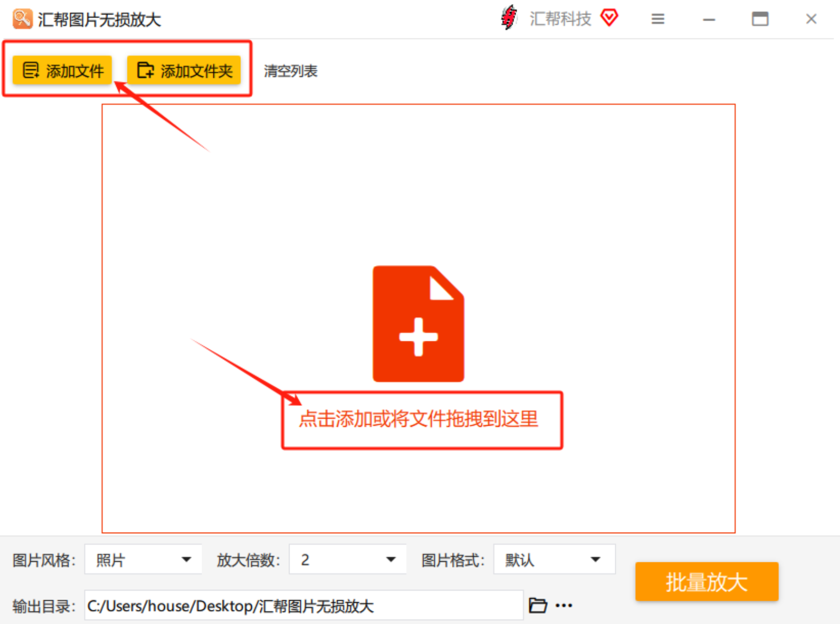Click the 添加文件 button
This screenshot has width=840, height=624.
(x=62, y=70)
